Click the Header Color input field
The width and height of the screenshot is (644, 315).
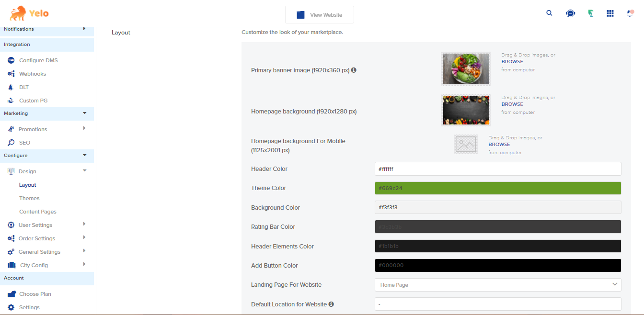(x=497, y=169)
